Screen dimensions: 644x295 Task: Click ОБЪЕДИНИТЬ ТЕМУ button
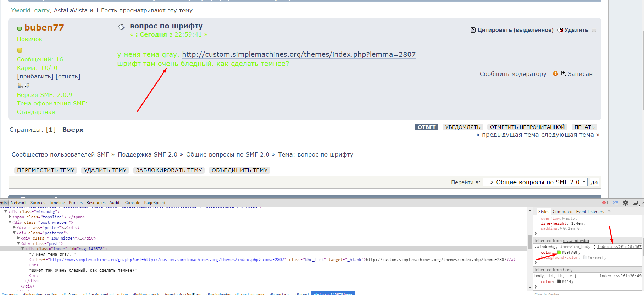pos(240,170)
